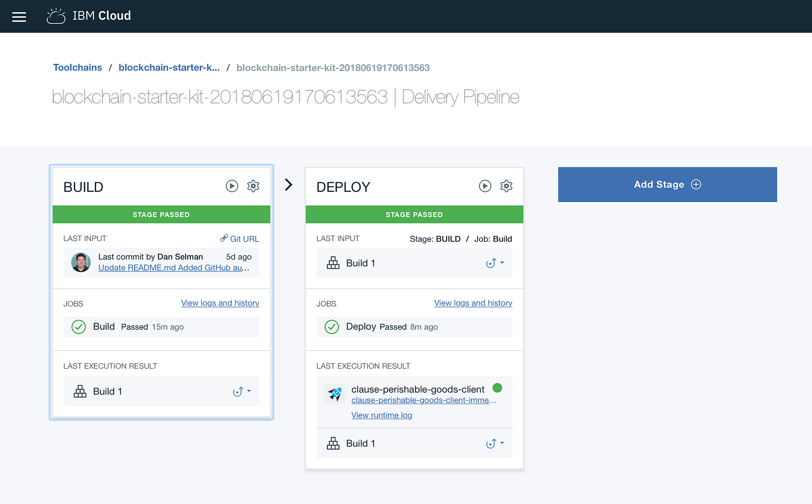Run the DEPLOY stage play icon

click(x=485, y=186)
